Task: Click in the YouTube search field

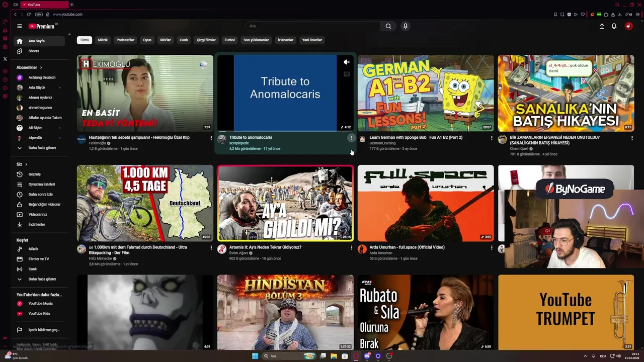Action: pyautogui.click(x=313, y=26)
